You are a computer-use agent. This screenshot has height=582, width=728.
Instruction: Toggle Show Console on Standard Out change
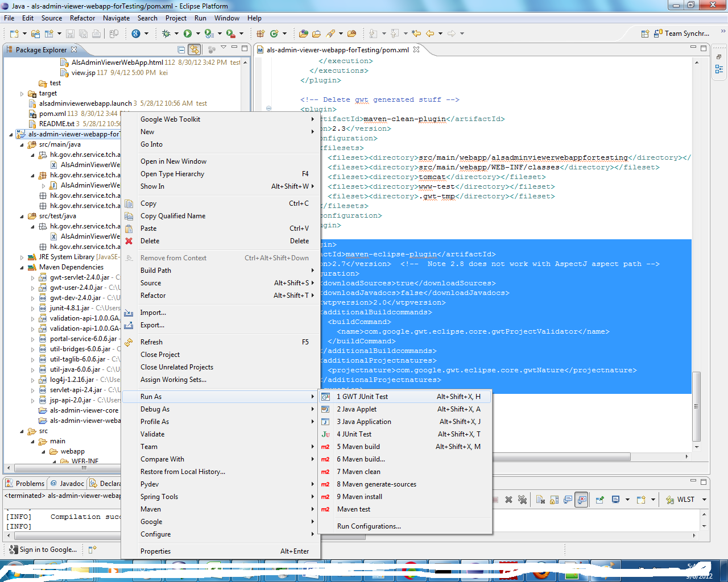[568, 500]
